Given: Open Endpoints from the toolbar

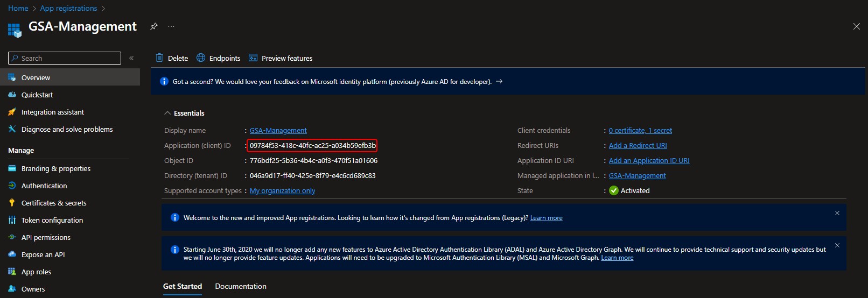Looking at the screenshot, I should [x=219, y=58].
